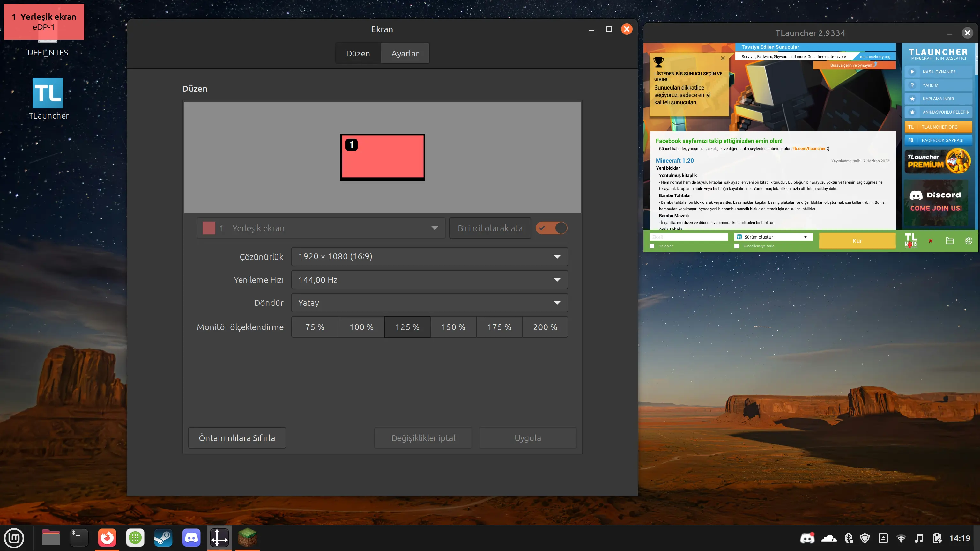Open the TL Mods icon in TLauncher
The image size is (980, 551).
(x=911, y=241)
